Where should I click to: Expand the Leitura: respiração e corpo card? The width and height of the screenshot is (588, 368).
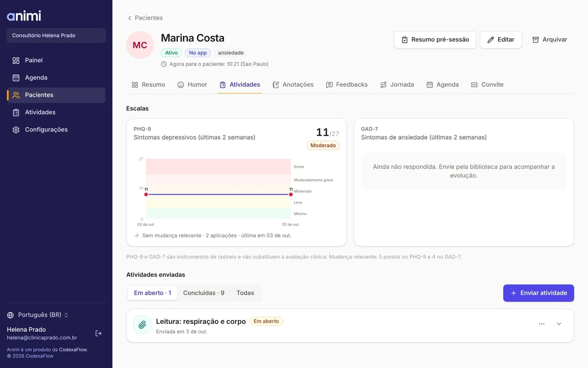point(559,324)
